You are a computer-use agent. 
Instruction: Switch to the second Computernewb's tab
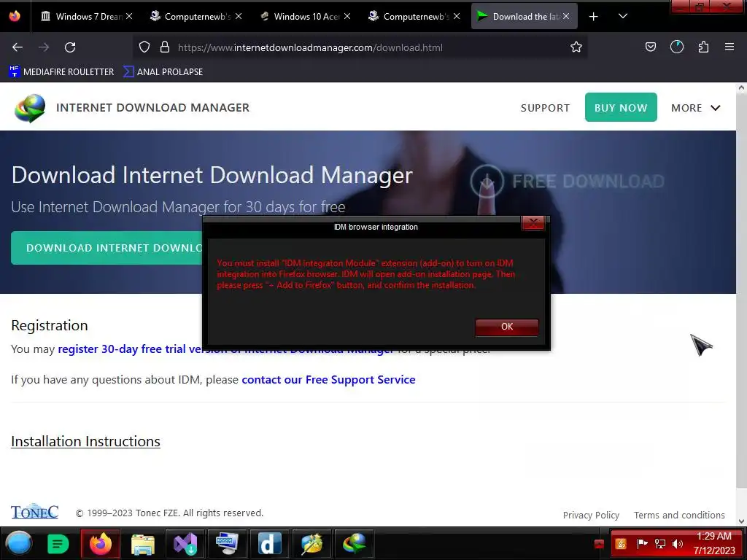click(414, 16)
